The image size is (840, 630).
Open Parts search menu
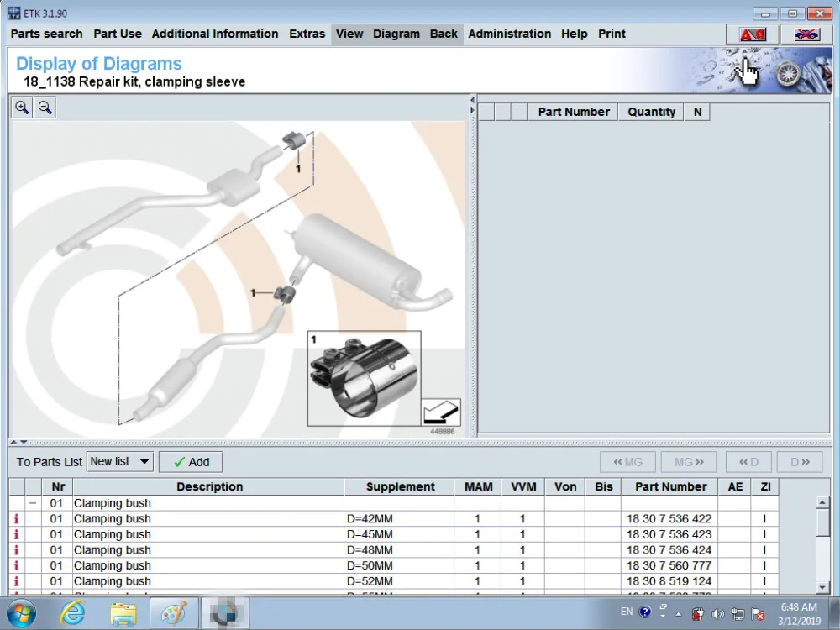[46, 34]
